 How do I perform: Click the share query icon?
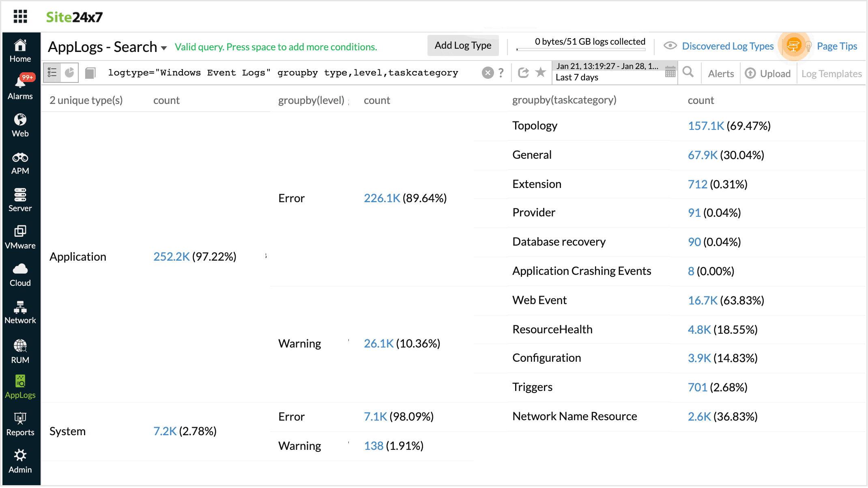(x=524, y=72)
